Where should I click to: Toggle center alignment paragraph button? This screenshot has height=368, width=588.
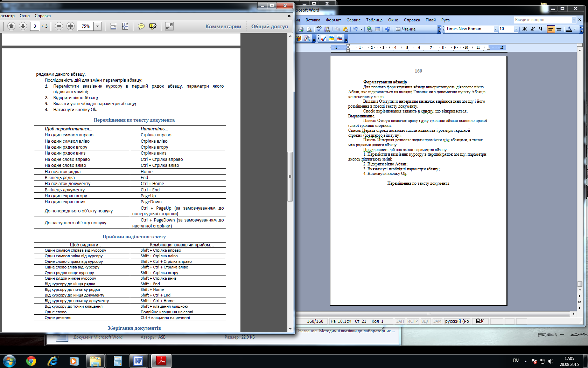[x=559, y=29]
